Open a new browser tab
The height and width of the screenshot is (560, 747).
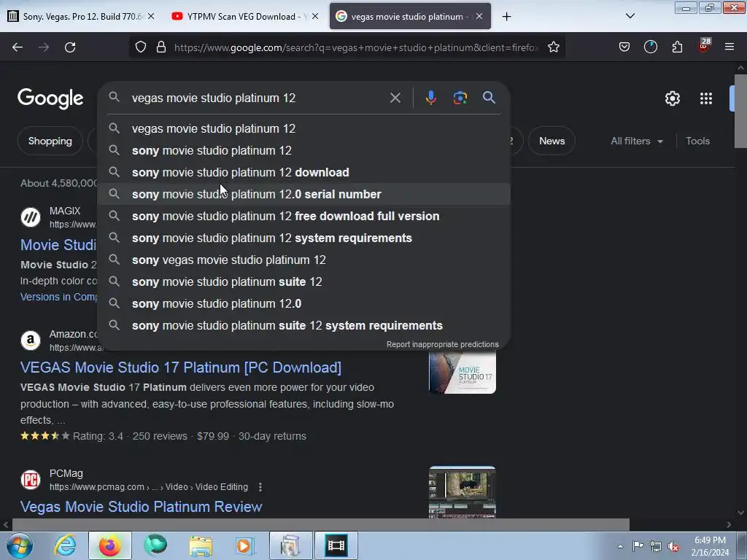506,17
